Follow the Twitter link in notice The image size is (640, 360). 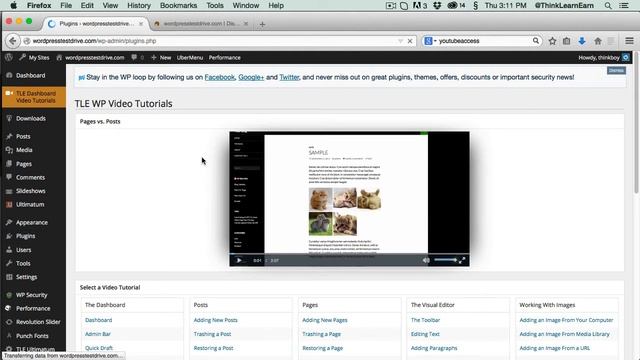pos(289,77)
